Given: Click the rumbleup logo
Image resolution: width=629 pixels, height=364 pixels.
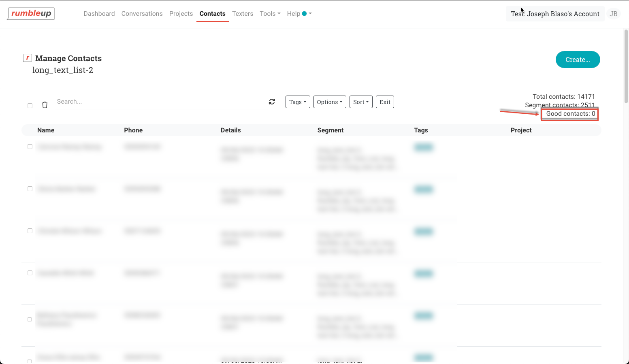Looking at the screenshot, I should 31,14.
